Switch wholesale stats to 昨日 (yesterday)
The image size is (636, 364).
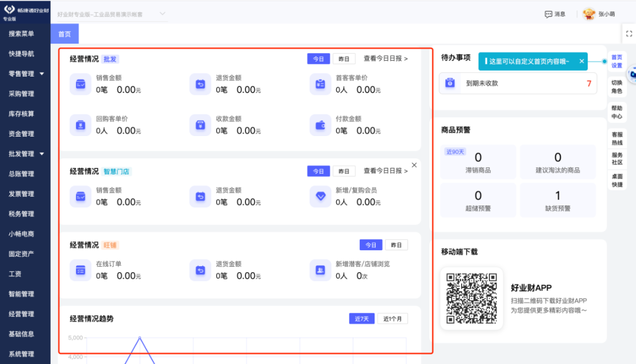pos(344,58)
